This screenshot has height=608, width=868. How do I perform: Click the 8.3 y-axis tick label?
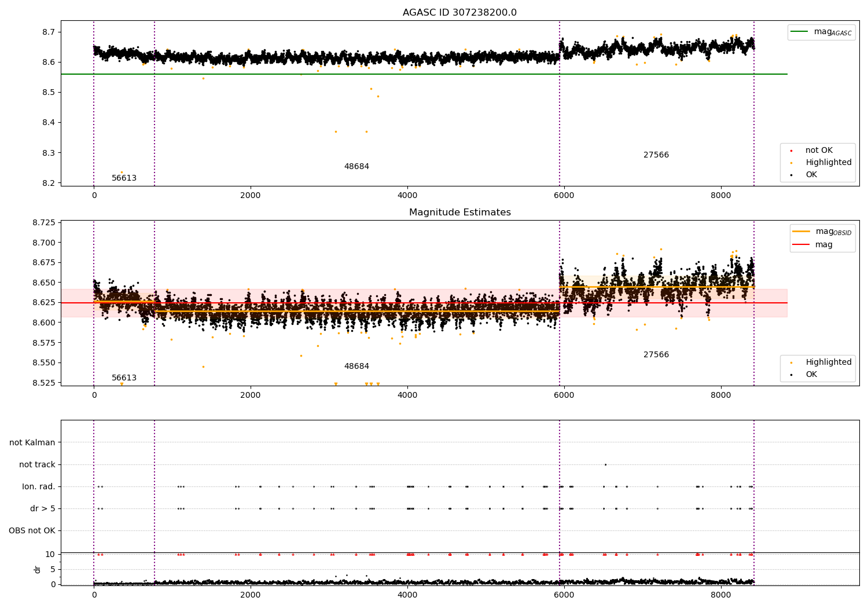pos(50,153)
